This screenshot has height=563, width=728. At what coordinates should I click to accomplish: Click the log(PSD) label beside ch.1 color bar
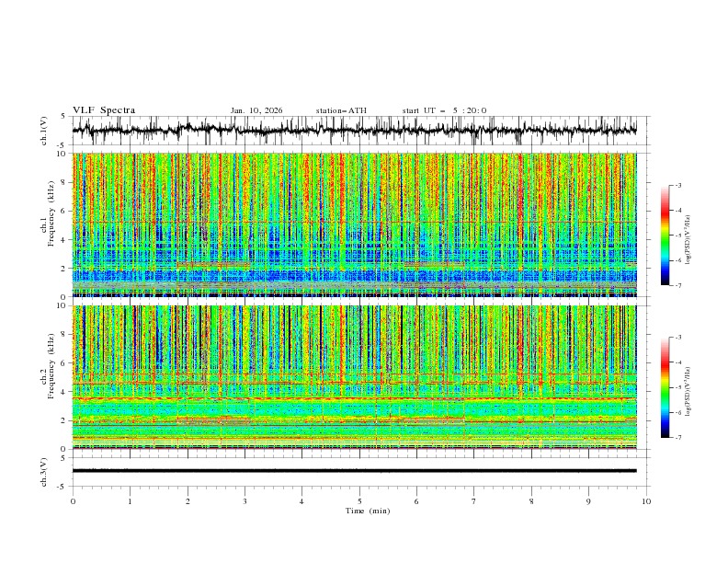pyautogui.click(x=688, y=240)
